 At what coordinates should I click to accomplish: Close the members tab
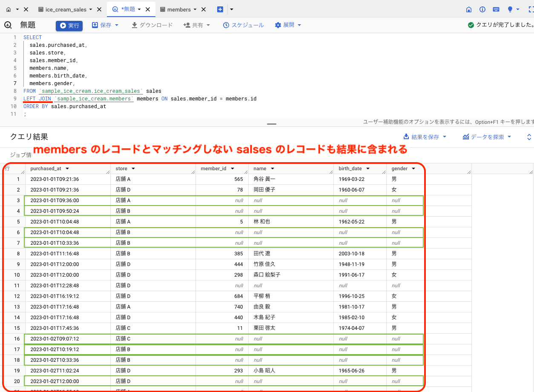click(x=204, y=9)
